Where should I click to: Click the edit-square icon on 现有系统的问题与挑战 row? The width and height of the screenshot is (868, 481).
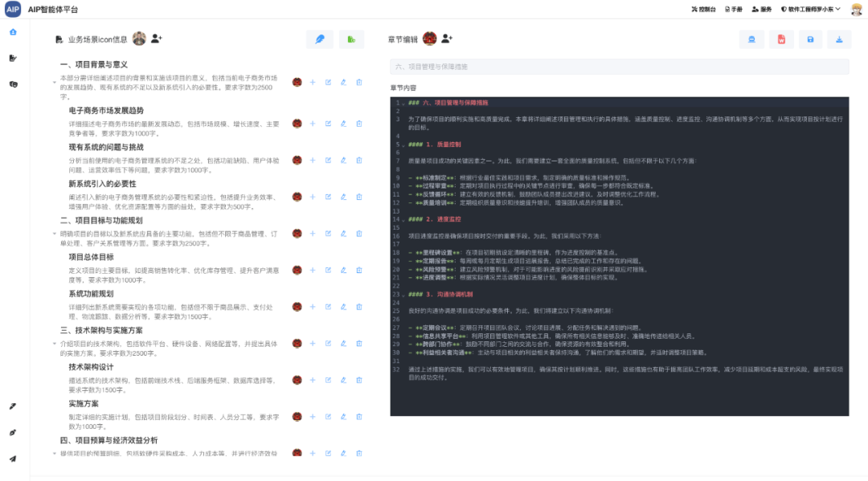tap(328, 161)
